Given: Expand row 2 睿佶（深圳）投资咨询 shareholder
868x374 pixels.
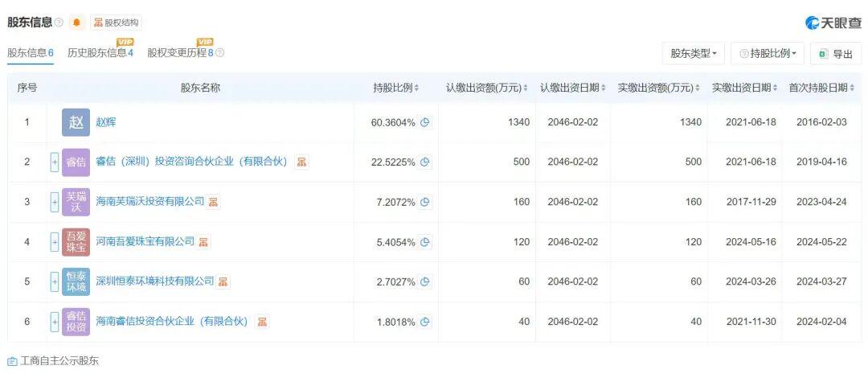Looking at the screenshot, I should 55,162.
